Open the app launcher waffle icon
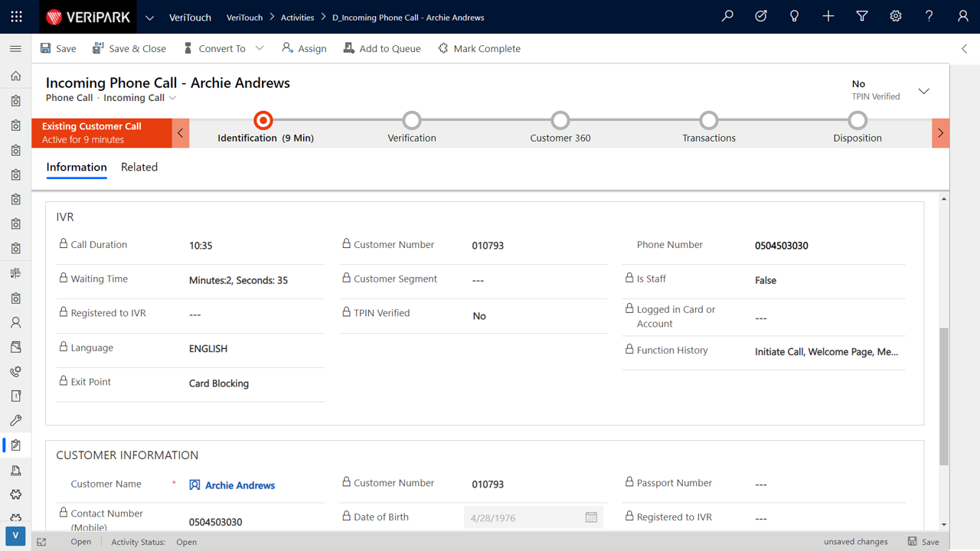Image resolution: width=980 pixels, height=551 pixels. coord(16,17)
